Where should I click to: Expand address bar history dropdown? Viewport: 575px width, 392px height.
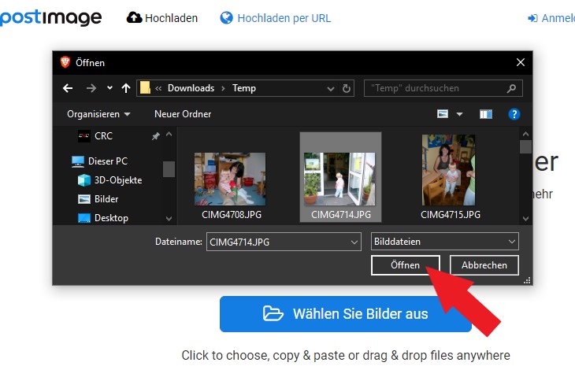pos(330,89)
